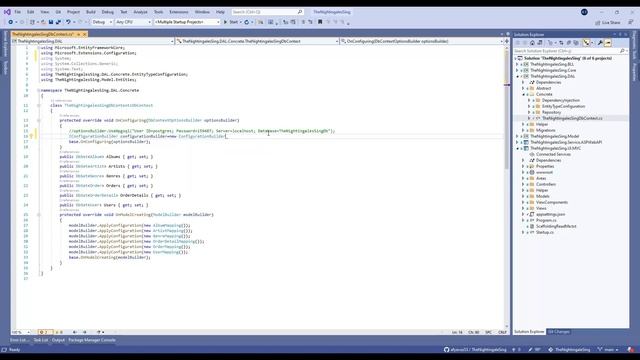Open the Output tab

click(x=58, y=340)
